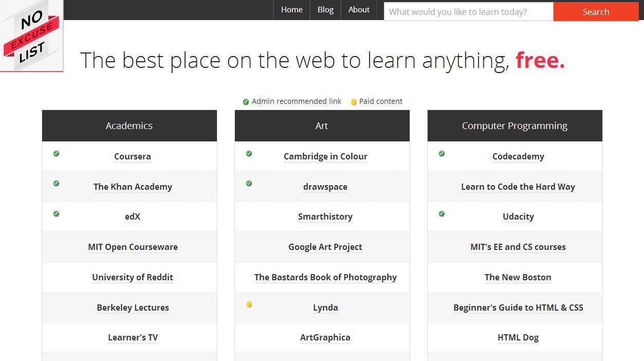Click the green checkmark beside Codecademy
The image size is (644, 361).
tap(442, 153)
